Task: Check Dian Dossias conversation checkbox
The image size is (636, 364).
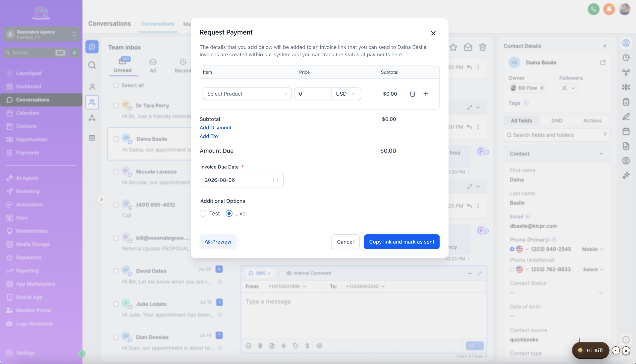Action: pos(116,337)
